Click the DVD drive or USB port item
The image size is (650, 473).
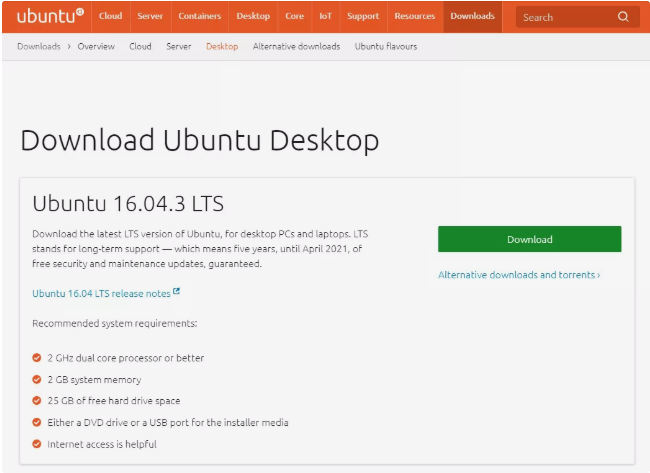point(168,423)
